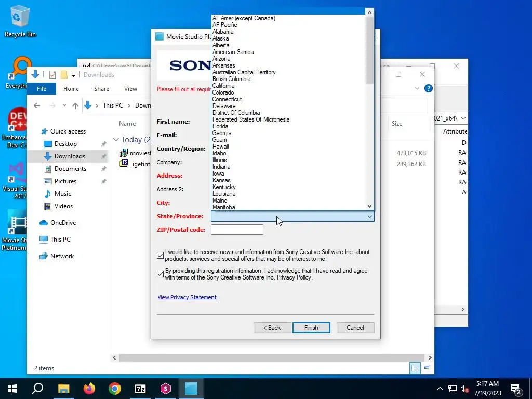
Task: Go up one folder in Explorer
Action: pyautogui.click(x=75, y=105)
